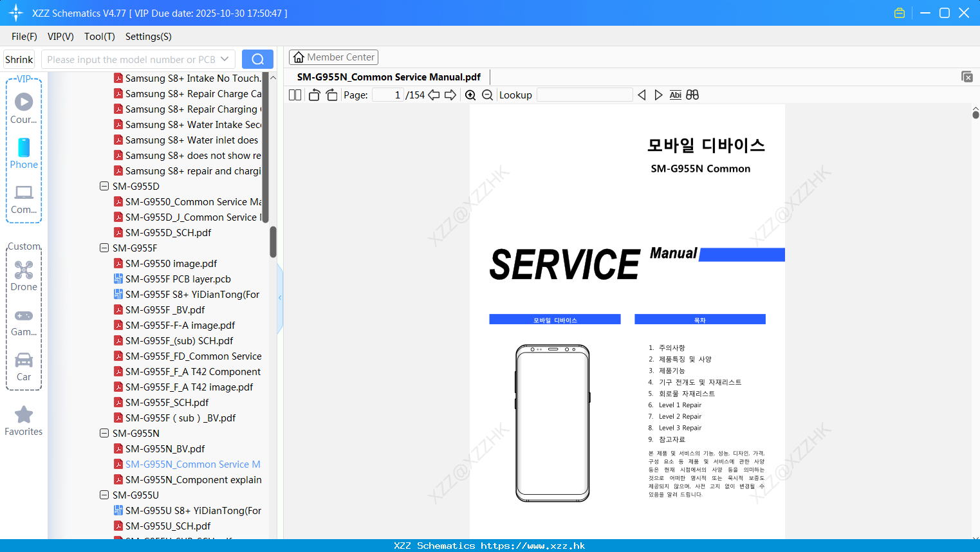Select the highlighted SM-G955N_Common Service manual
Image resolution: width=980 pixels, height=552 pixels.
click(192, 464)
